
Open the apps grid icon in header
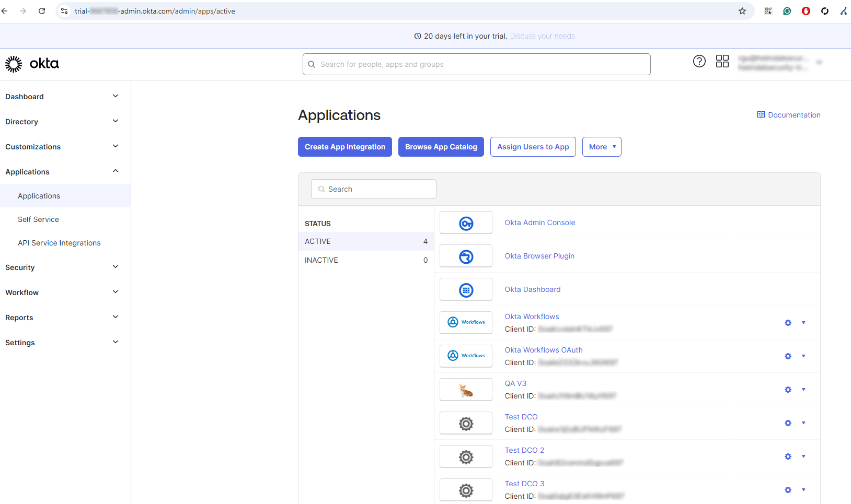tap(722, 62)
